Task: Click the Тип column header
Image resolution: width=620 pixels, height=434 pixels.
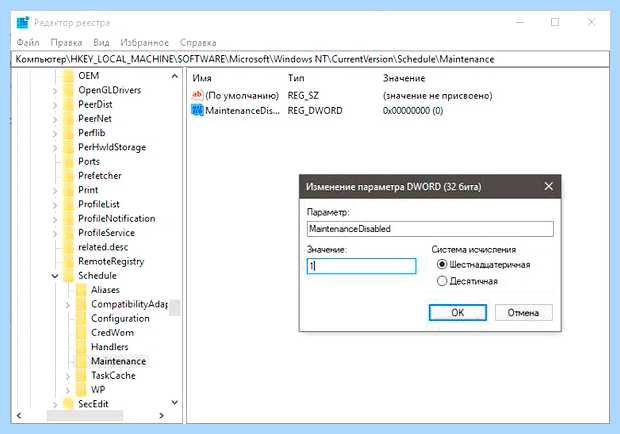Action: pyautogui.click(x=296, y=78)
